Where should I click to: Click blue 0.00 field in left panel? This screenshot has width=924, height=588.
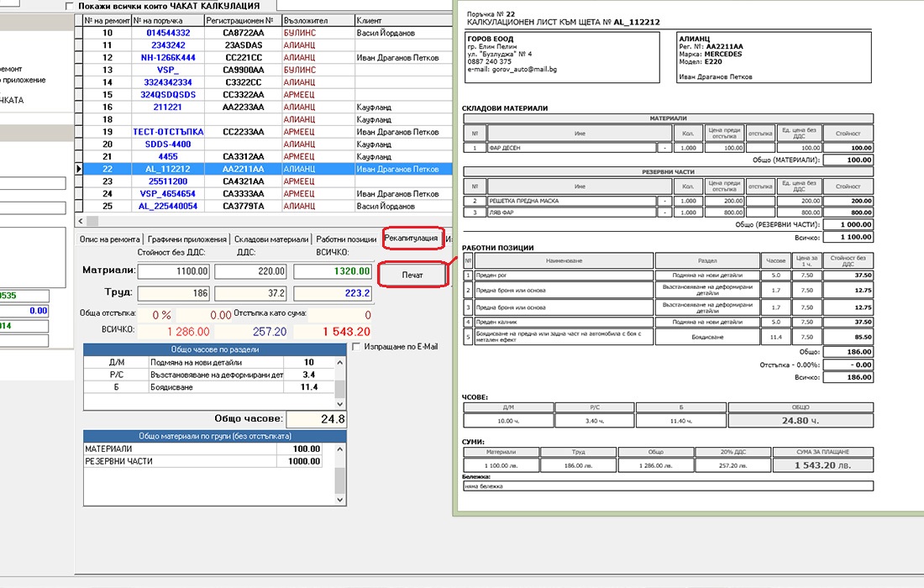[x=24, y=311]
